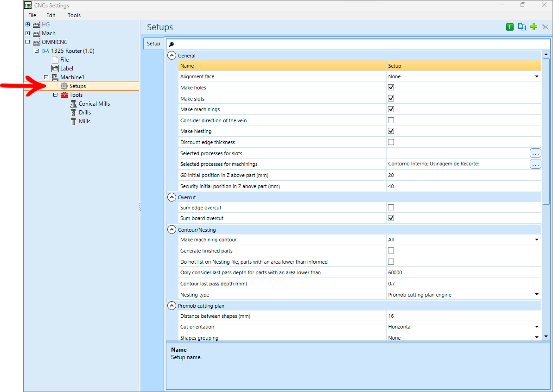Collapse the Overcut section
Image resolution: width=553 pixels, height=392 pixels.
(x=172, y=197)
